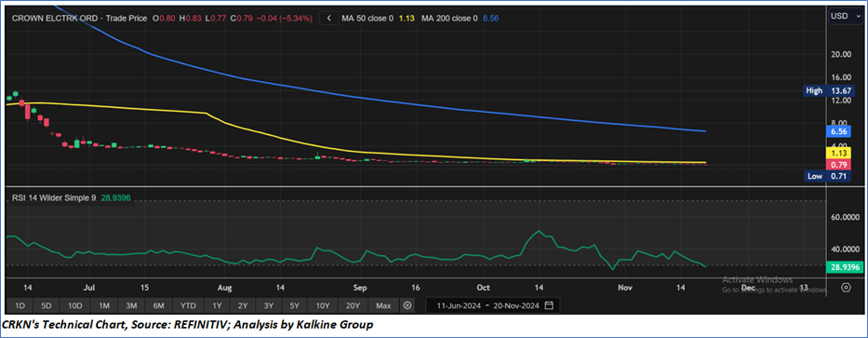Click the Aug label on time axis
The image size is (868, 338).
[224, 288]
